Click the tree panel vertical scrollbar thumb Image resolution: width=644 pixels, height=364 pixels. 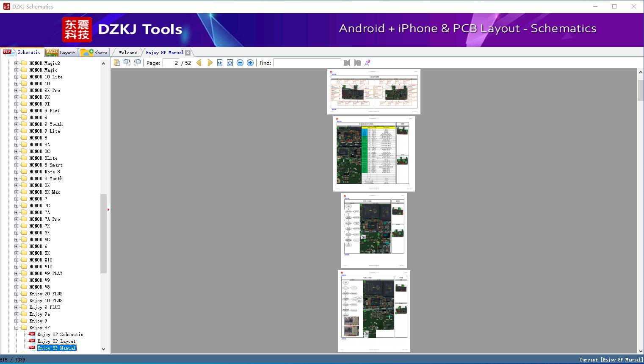[103, 233]
